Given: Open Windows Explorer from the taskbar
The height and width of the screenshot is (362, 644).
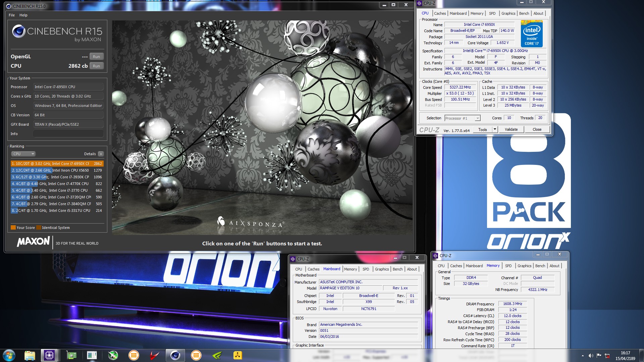Looking at the screenshot, I should 30,355.
